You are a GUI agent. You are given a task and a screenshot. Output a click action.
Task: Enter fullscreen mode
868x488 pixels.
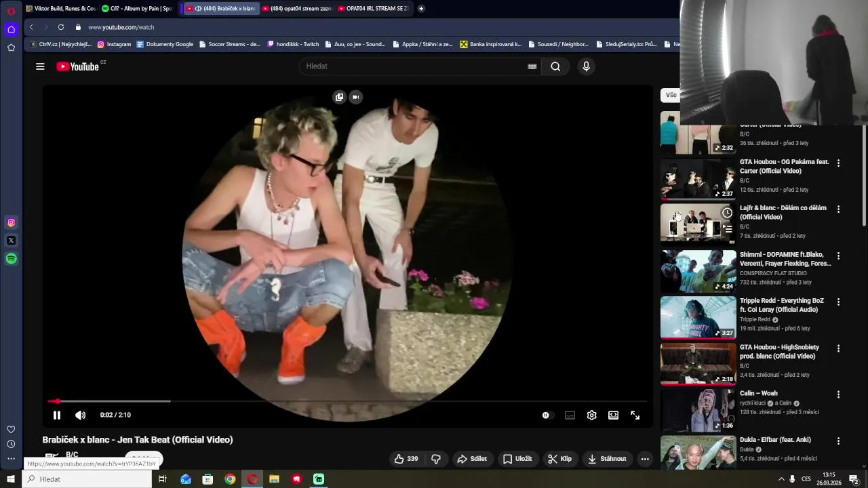[635, 415]
